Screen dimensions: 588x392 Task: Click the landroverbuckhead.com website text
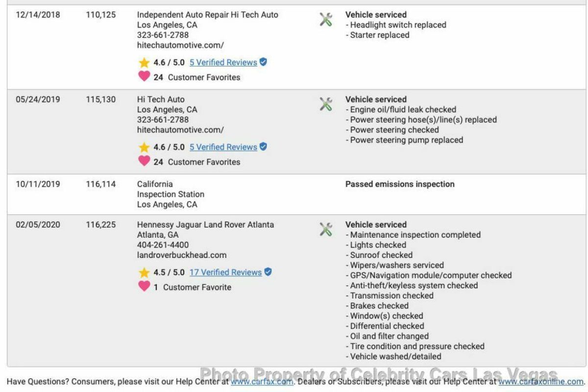pos(182,255)
